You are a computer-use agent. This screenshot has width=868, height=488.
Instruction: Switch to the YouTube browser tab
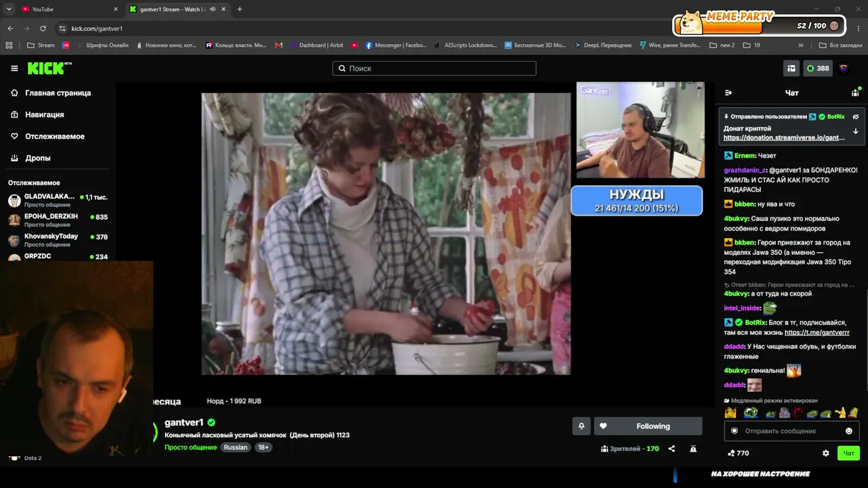[66, 9]
